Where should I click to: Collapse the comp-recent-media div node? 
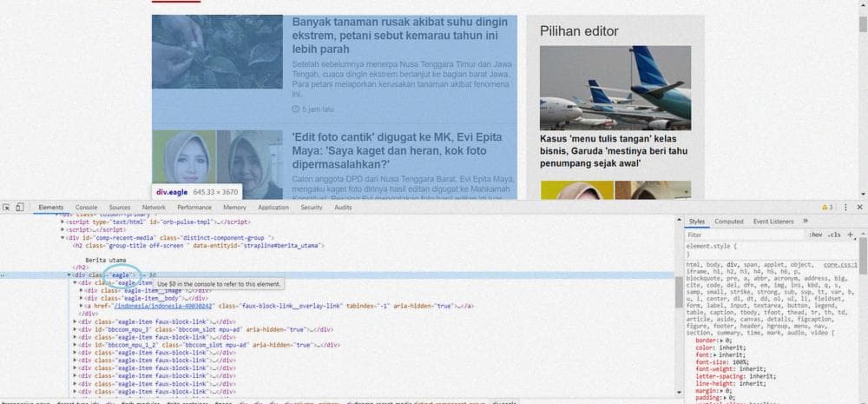pos(62,238)
